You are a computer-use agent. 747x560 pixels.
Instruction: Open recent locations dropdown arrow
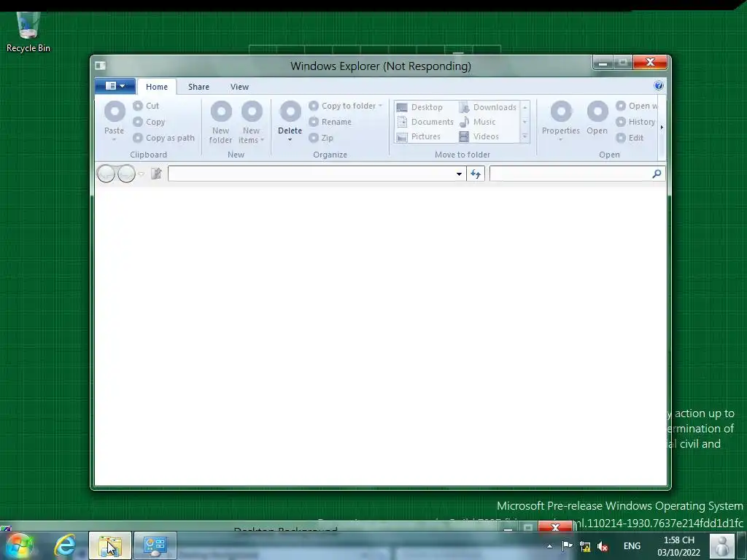pyautogui.click(x=141, y=174)
